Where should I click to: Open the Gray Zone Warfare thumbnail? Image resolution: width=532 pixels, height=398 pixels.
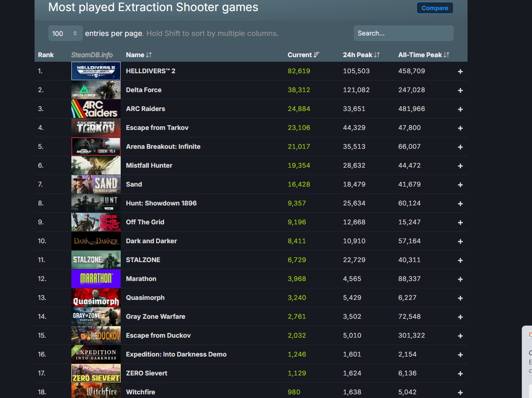[x=96, y=316]
